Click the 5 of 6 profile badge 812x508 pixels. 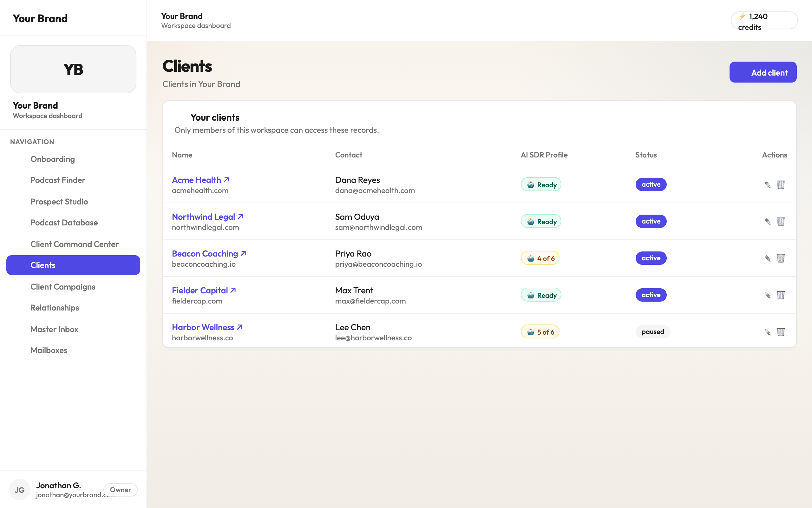[x=540, y=332]
